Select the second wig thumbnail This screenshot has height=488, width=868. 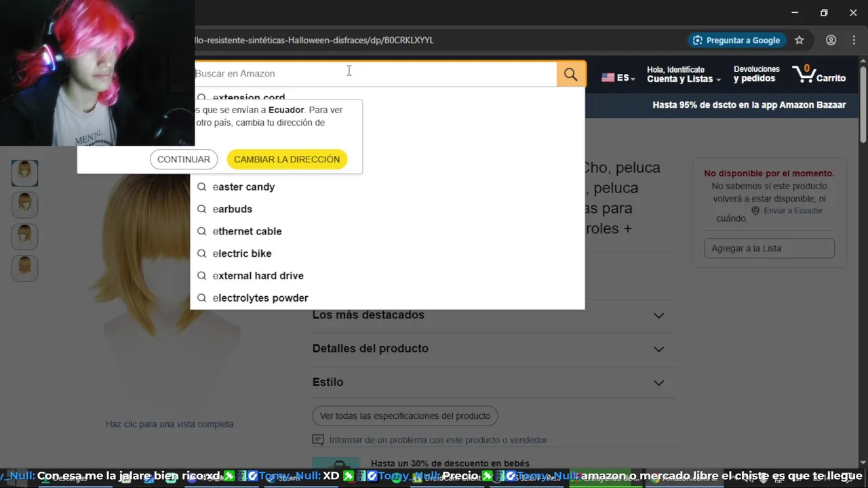coord(24,205)
